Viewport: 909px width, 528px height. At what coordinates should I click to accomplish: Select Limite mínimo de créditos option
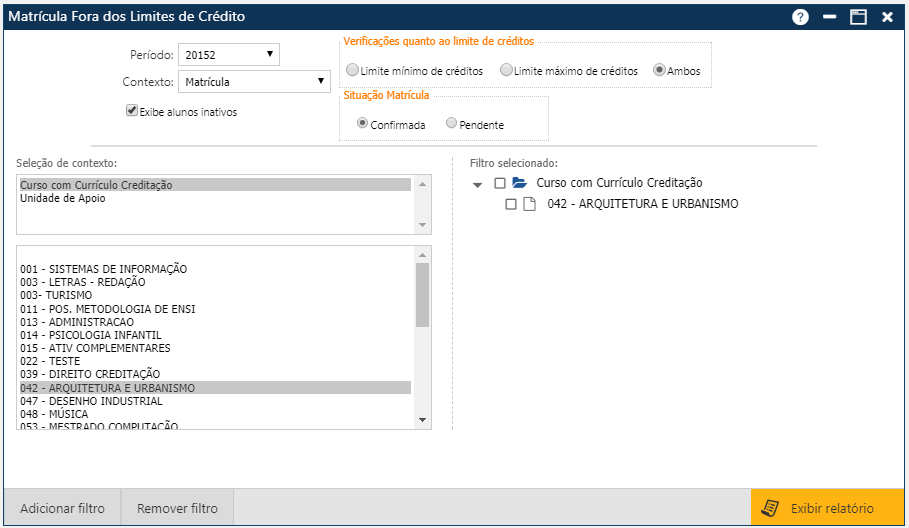[x=351, y=71]
